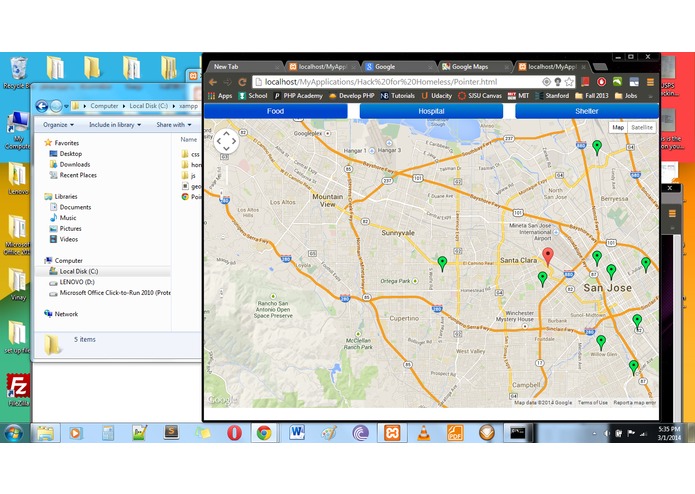Click the Opera icon in the taskbar
This screenshot has height=494, width=695.
tap(234, 432)
